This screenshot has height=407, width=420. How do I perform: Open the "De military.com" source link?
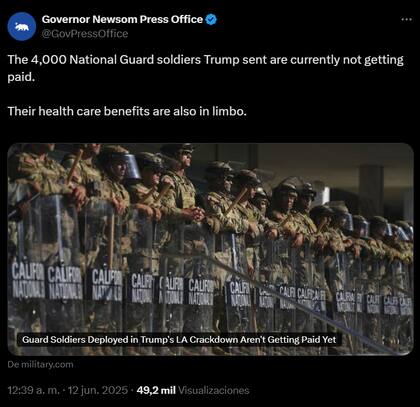click(x=40, y=364)
